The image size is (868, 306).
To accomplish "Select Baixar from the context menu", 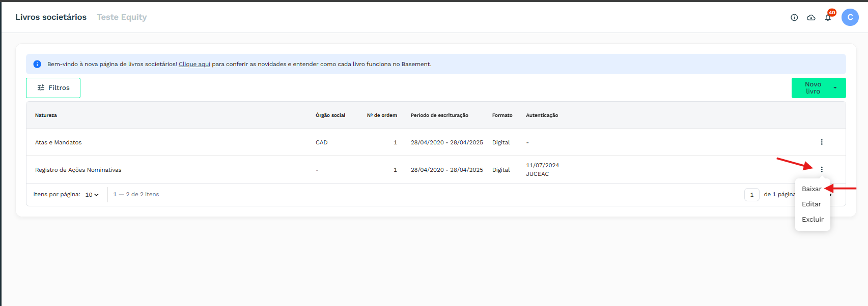I will click(x=811, y=189).
